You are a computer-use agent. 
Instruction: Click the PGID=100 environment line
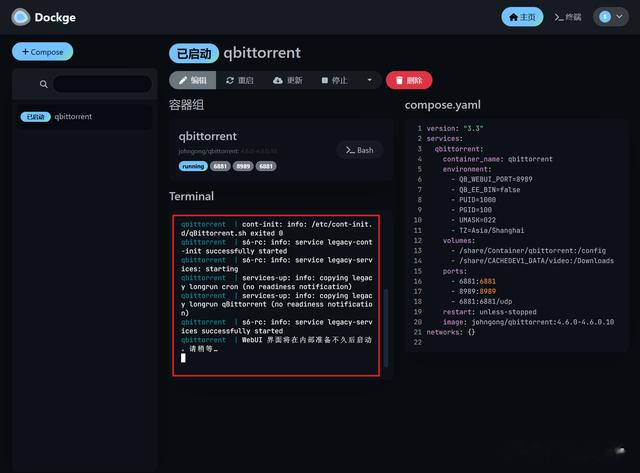tap(471, 210)
